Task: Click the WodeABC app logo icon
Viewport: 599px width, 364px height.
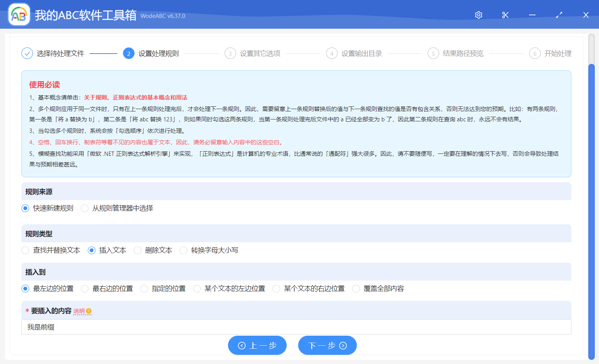Action: click(x=19, y=15)
